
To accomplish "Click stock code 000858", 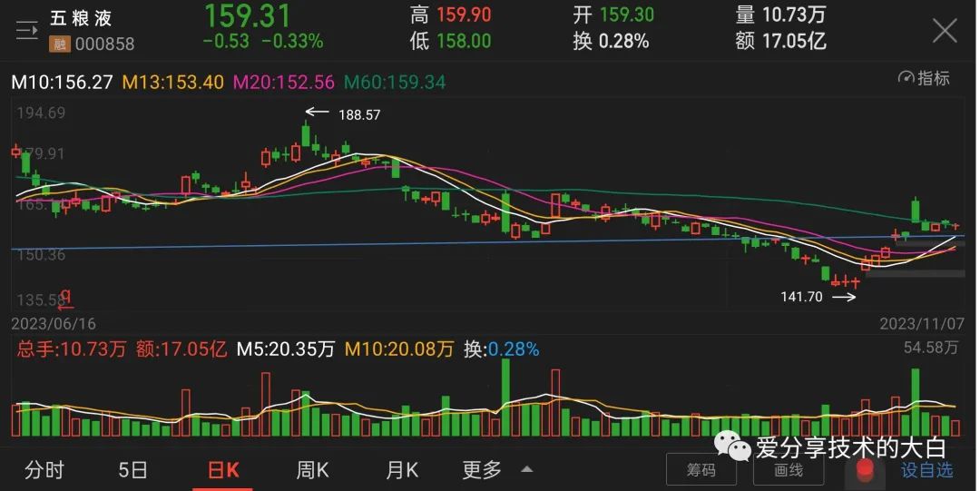I will [x=104, y=44].
